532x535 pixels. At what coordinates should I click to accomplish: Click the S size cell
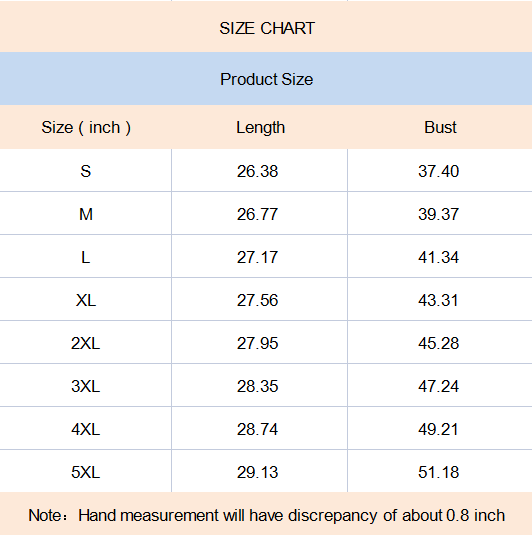pos(86,171)
